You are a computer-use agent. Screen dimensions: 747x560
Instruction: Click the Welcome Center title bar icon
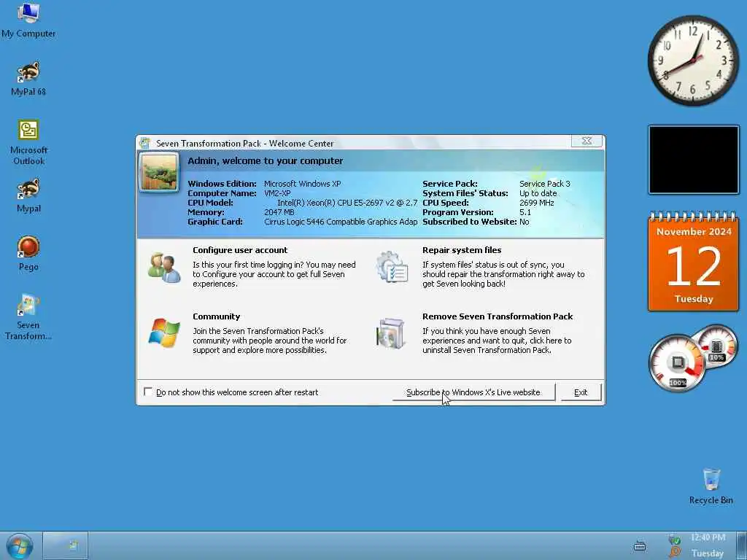tap(145, 143)
